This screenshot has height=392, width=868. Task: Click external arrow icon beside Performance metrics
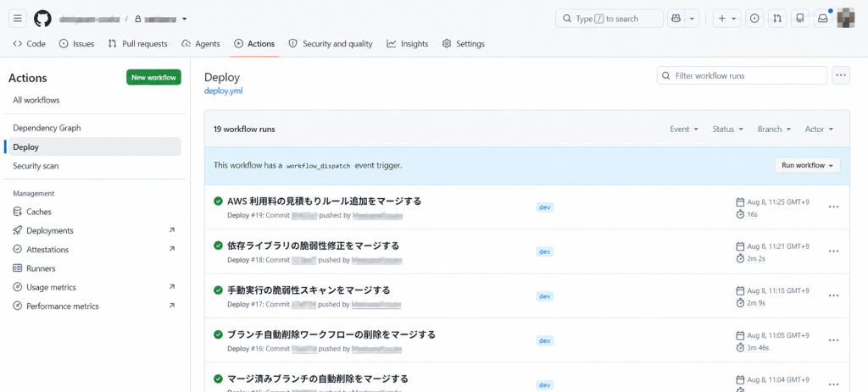pyautogui.click(x=171, y=306)
